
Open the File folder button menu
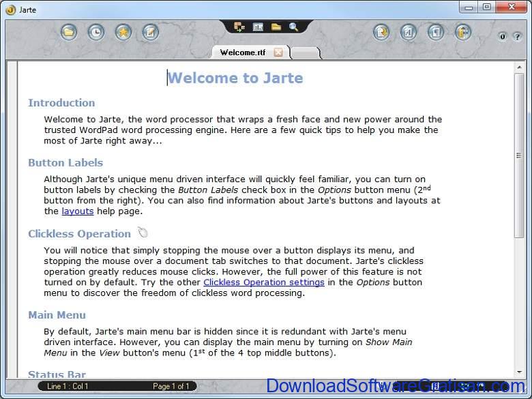pyautogui.click(x=69, y=33)
